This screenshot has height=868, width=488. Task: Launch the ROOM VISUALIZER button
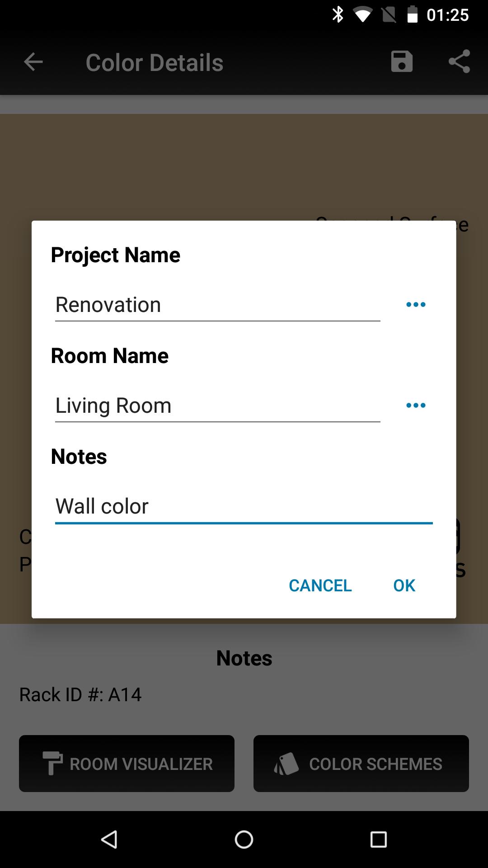(127, 764)
